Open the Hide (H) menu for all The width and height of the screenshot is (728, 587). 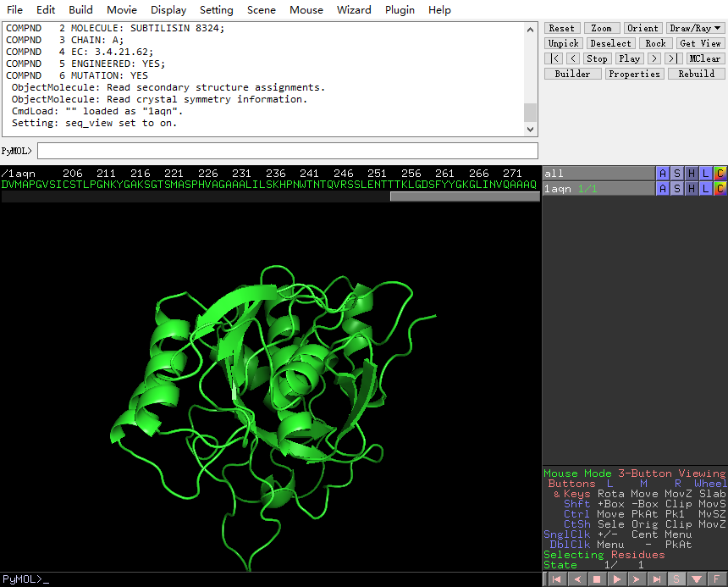692,173
